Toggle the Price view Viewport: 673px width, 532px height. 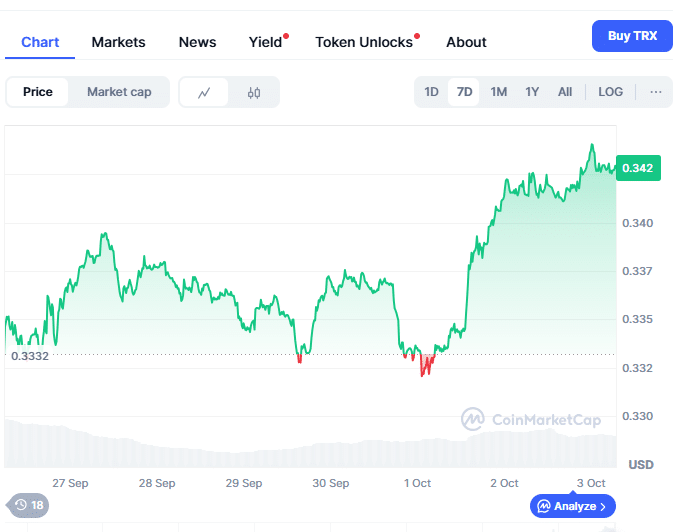[38, 92]
